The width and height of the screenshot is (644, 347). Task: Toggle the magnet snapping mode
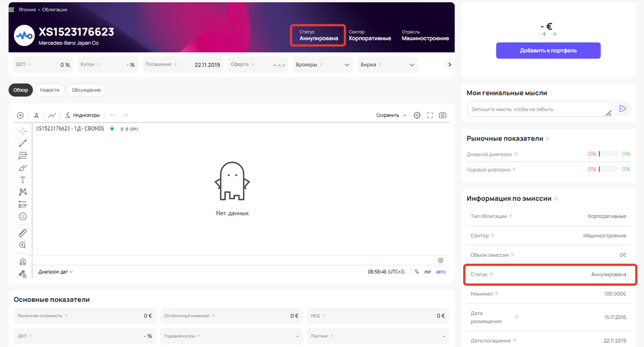click(x=23, y=262)
